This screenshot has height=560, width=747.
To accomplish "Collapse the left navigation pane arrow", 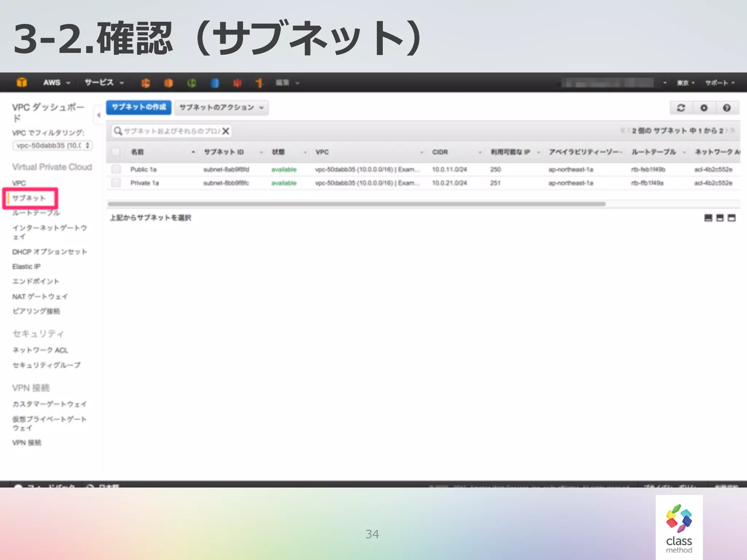I will [98, 115].
